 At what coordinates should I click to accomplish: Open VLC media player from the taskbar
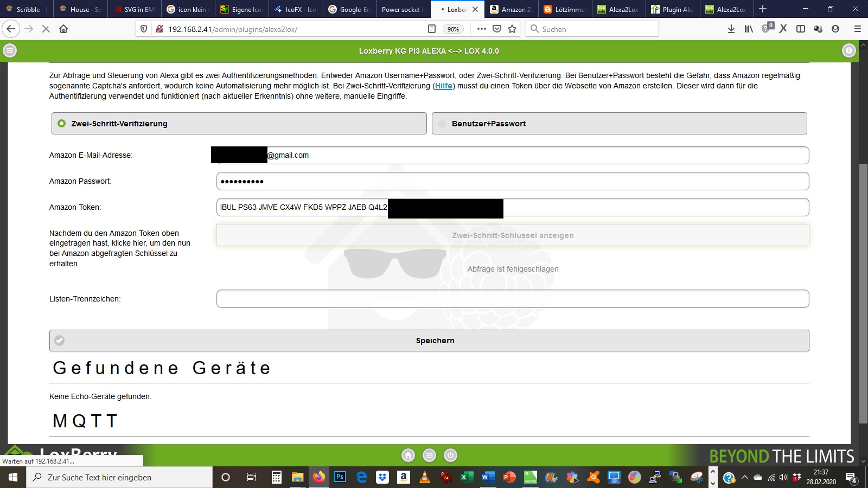coord(425,477)
